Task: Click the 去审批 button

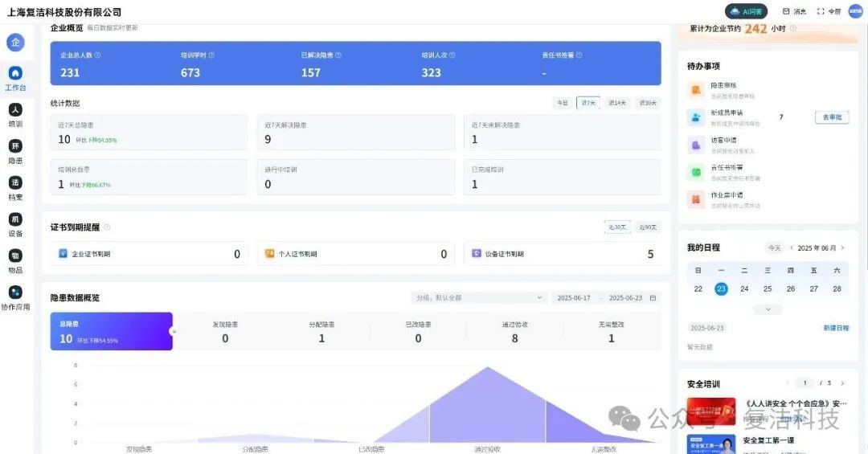Action: click(x=832, y=117)
